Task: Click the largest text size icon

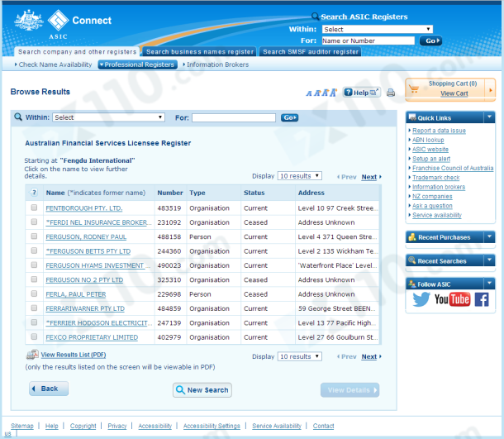Action: [x=333, y=93]
